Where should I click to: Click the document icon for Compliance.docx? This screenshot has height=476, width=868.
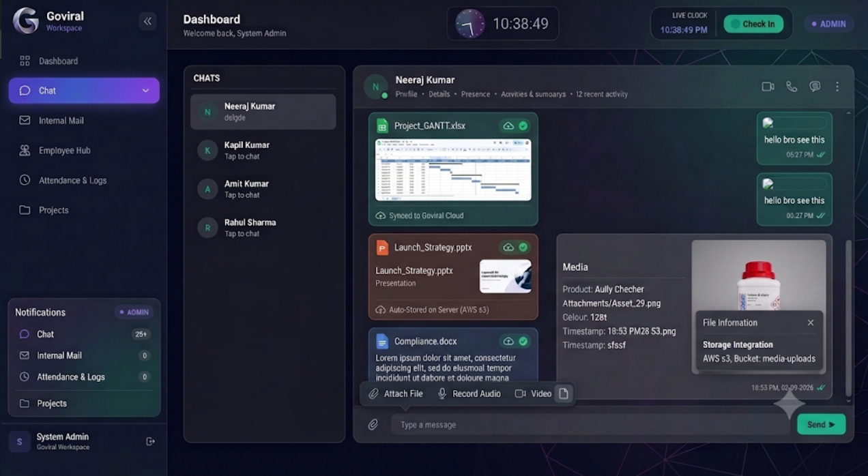[382, 342]
